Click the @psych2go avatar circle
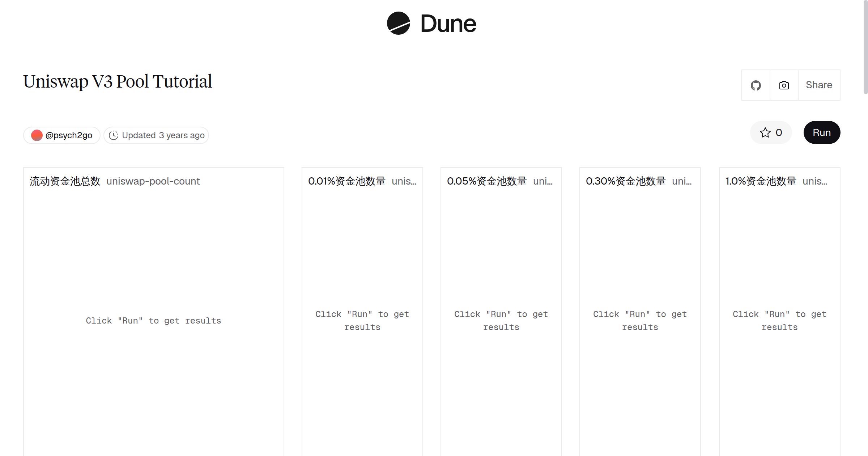Viewport: 868px width, 456px height. 37,135
